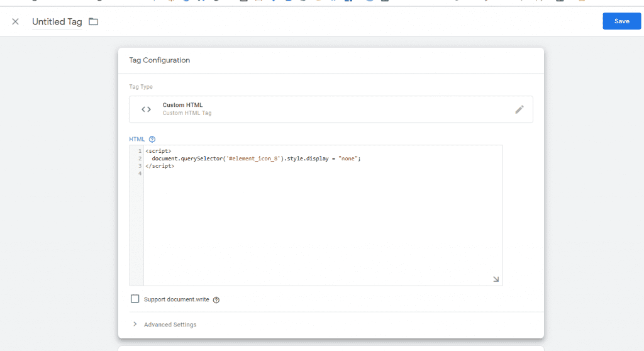Image resolution: width=644 pixels, height=351 pixels.
Task: Enable the Support document.write checkbox
Action: coord(135,299)
